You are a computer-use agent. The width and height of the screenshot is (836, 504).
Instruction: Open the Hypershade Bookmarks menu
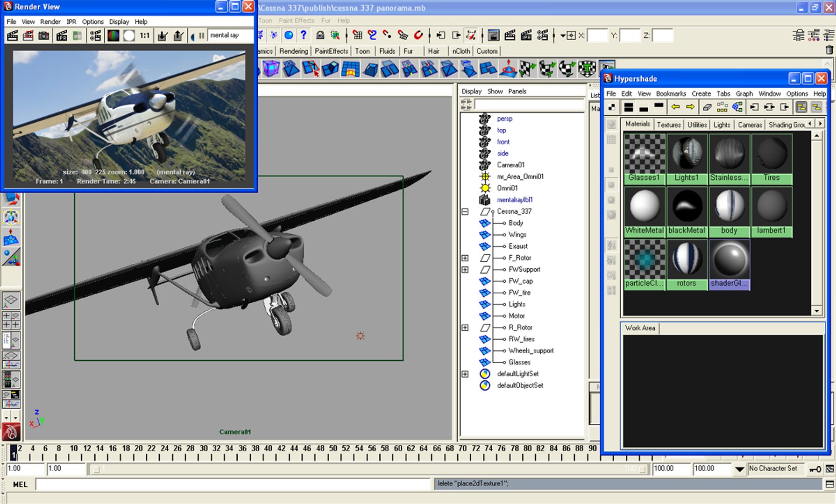pos(671,94)
